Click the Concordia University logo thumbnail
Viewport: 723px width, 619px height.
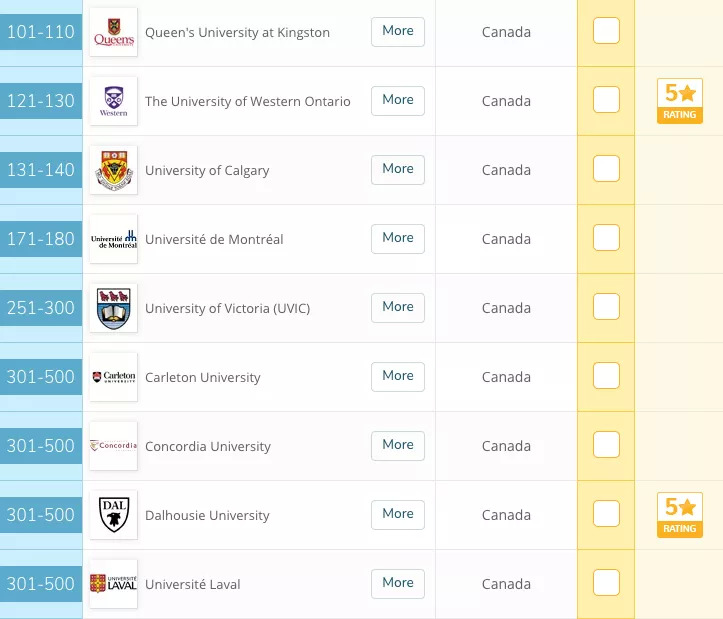113,446
